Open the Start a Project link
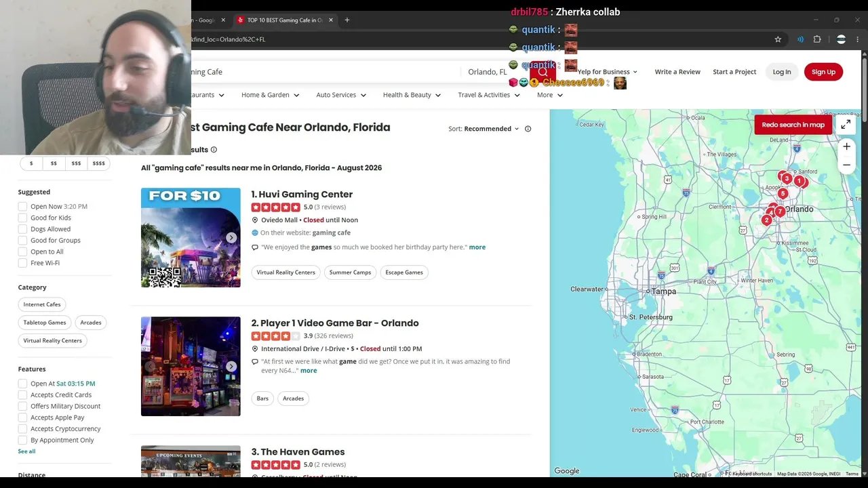The height and width of the screenshot is (488, 868). pos(734,72)
